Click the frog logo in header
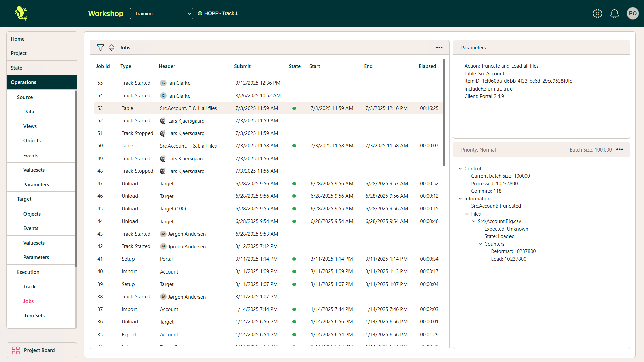Screen dimensions: 644x362 coord(21,13)
